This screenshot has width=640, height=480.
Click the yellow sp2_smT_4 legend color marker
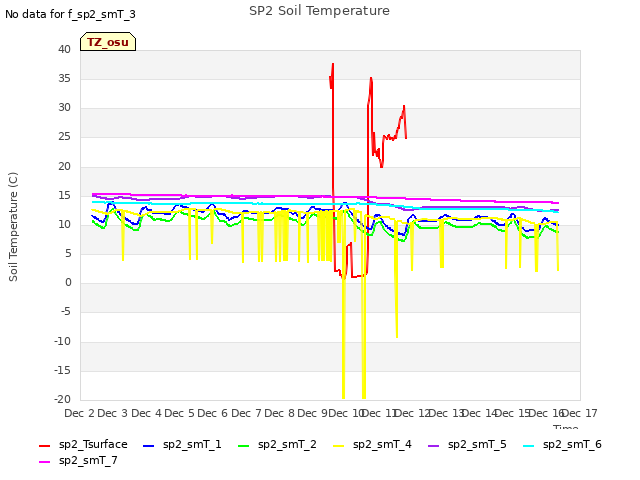[x=338, y=446]
